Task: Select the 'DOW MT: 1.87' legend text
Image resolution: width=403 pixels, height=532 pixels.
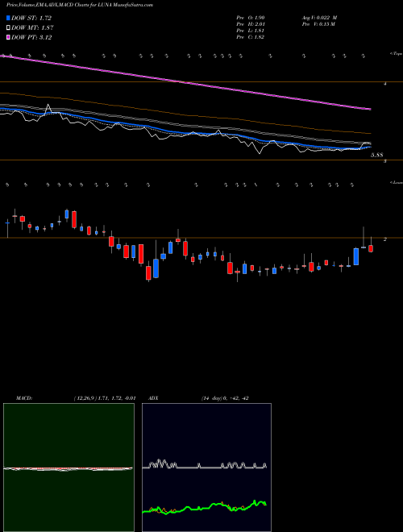Action: [x=32, y=28]
